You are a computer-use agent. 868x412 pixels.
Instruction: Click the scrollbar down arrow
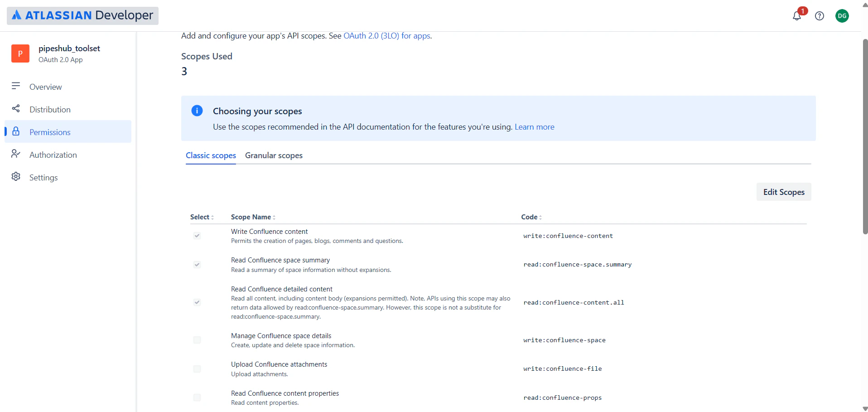coord(865,408)
